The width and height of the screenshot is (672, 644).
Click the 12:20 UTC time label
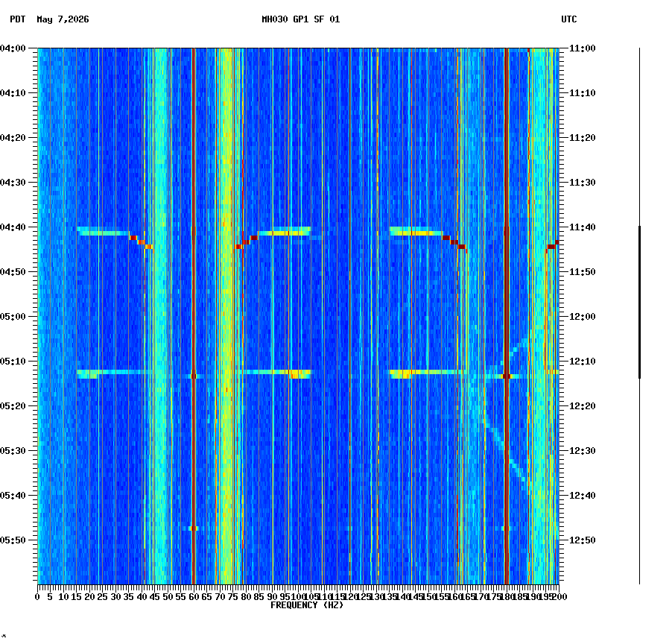[583, 406]
